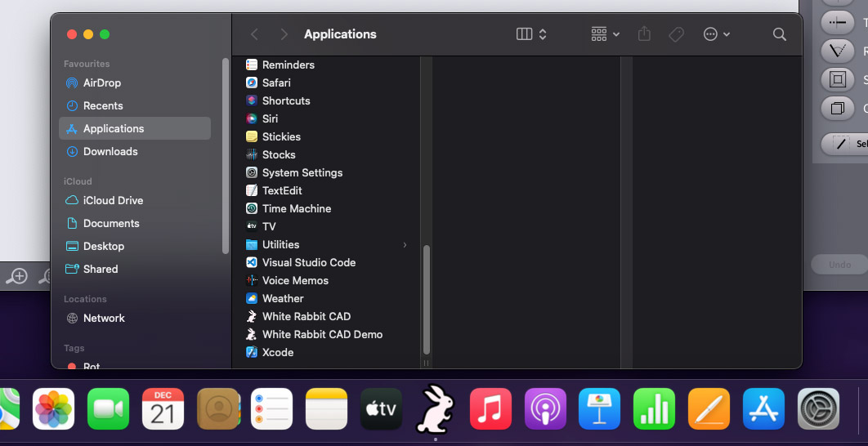The height and width of the screenshot is (446, 868).
Task: Open Desktop folder in sidebar
Action: 135,246
